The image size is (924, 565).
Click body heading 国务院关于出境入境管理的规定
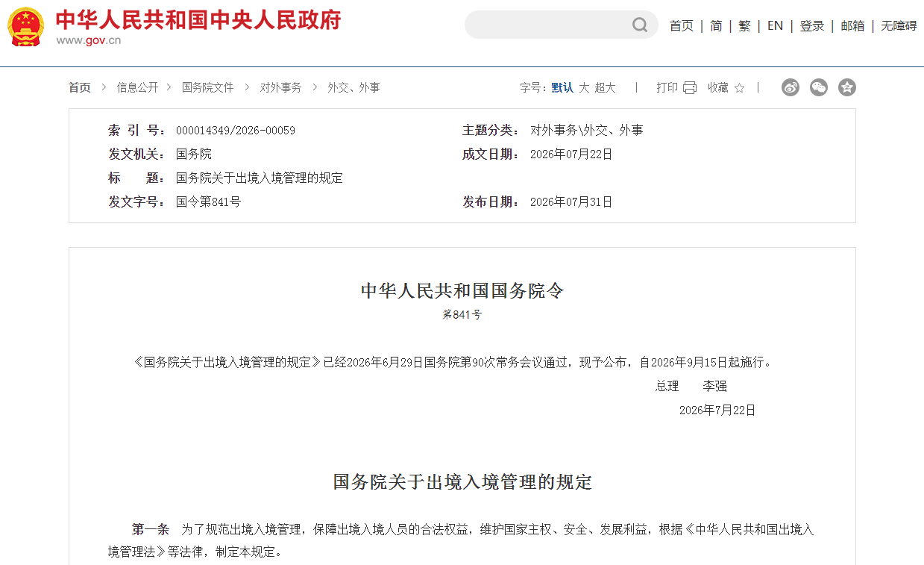pyautogui.click(x=462, y=482)
